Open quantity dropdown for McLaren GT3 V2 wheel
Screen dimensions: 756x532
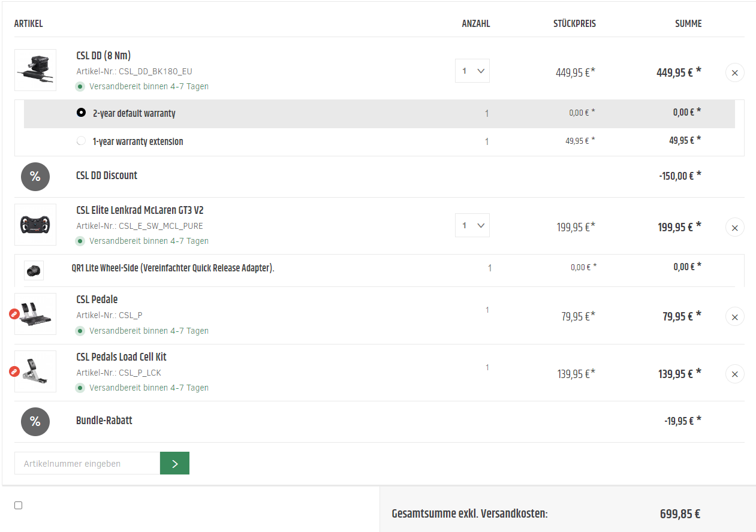click(472, 225)
